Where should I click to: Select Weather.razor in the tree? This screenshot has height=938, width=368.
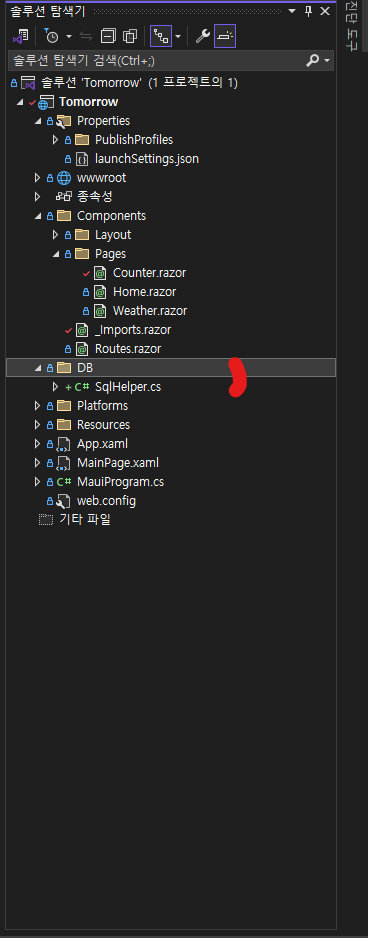150,311
